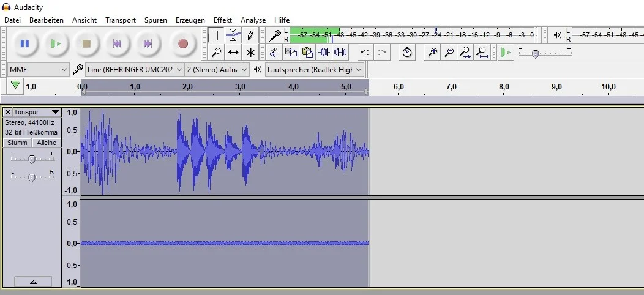Fit whole project in the window
The width and height of the screenshot is (644, 295).
pyautogui.click(x=482, y=52)
